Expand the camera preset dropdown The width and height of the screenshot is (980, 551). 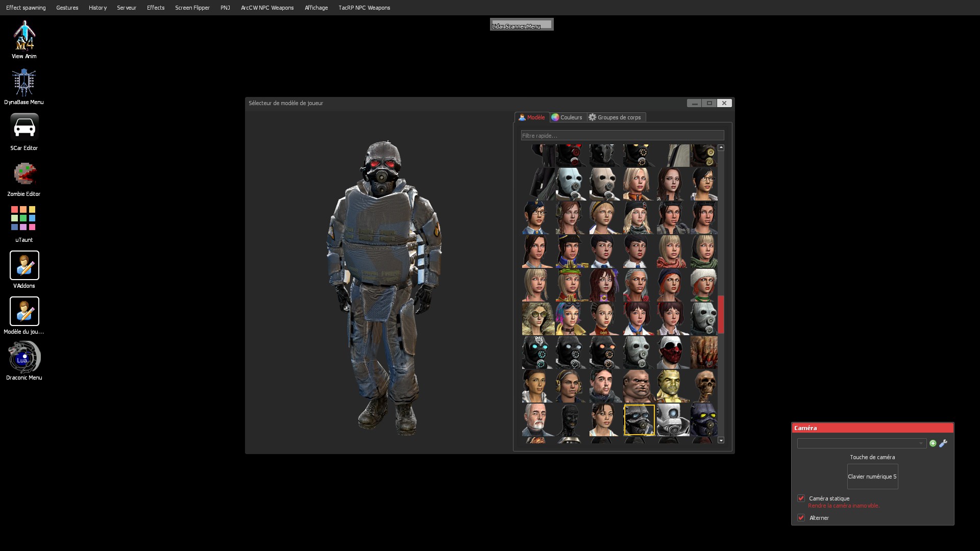(862, 443)
